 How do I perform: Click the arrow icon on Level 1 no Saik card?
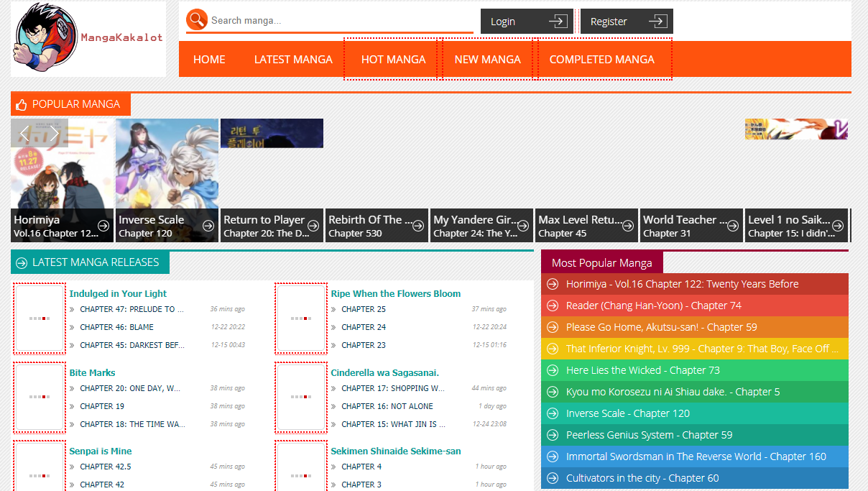(838, 226)
